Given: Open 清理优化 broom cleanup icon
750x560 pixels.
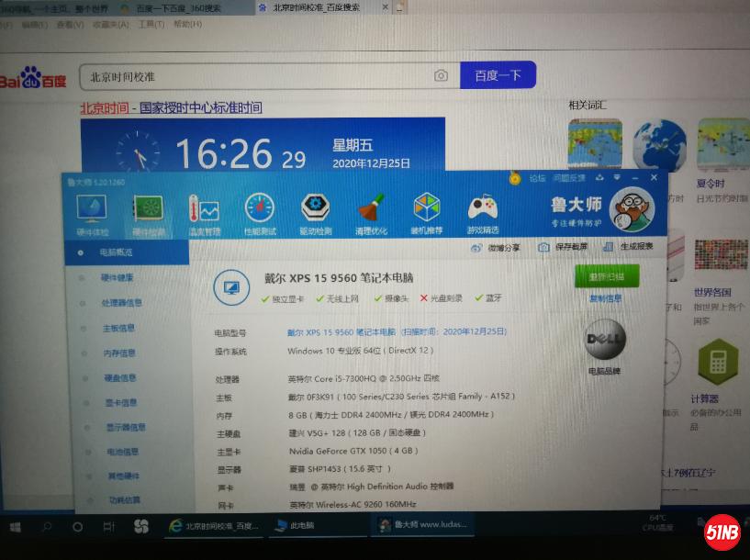Looking at the screenshot, I should 371,214.
